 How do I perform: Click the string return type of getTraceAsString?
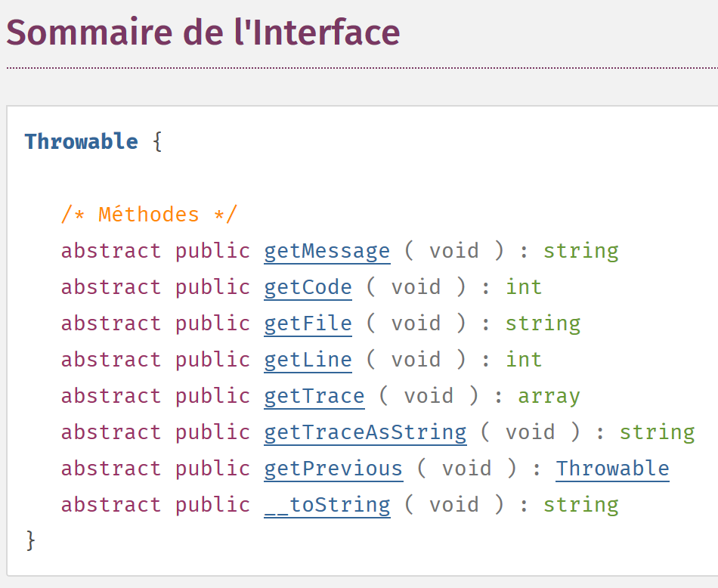tap(657, 432)
